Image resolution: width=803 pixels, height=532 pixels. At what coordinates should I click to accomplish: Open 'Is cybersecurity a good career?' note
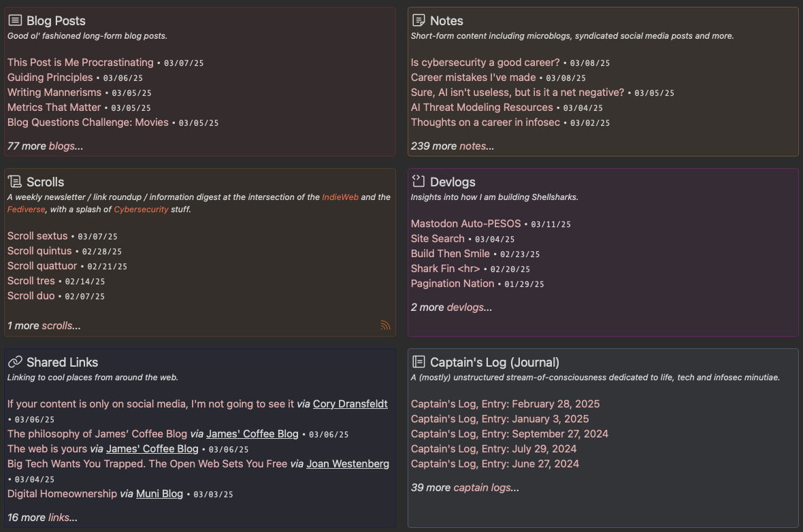coord(485,63)
